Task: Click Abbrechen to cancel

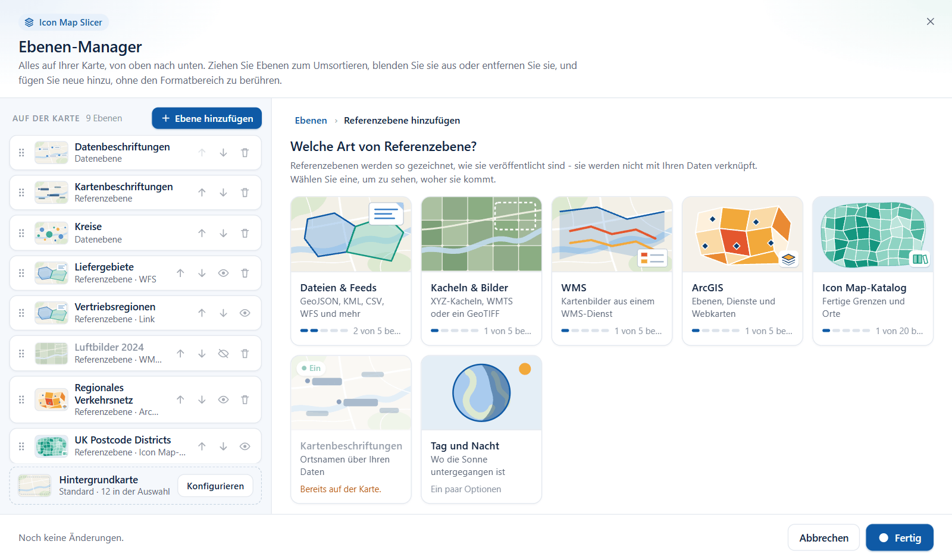Action: [823, 538]
